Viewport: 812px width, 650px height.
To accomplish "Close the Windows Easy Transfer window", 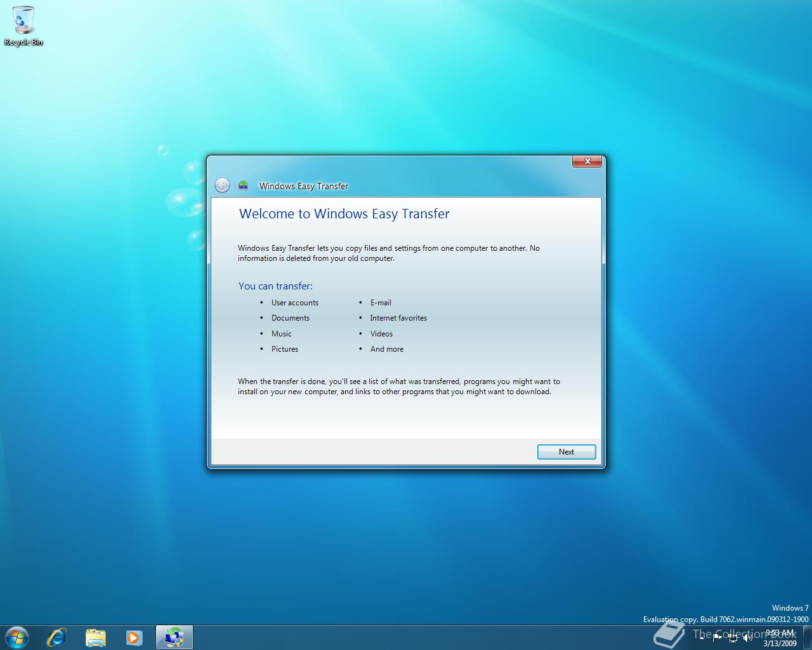I will pos(587,161).
